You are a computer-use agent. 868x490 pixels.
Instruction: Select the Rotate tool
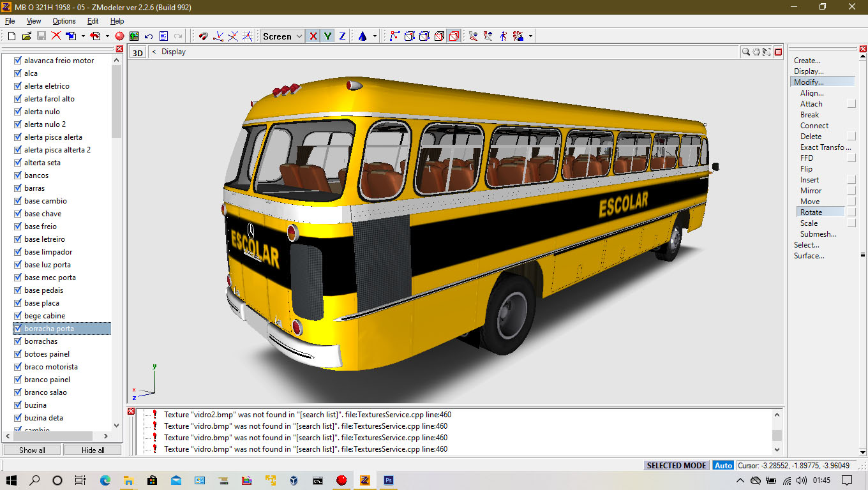tap(820, 212)
